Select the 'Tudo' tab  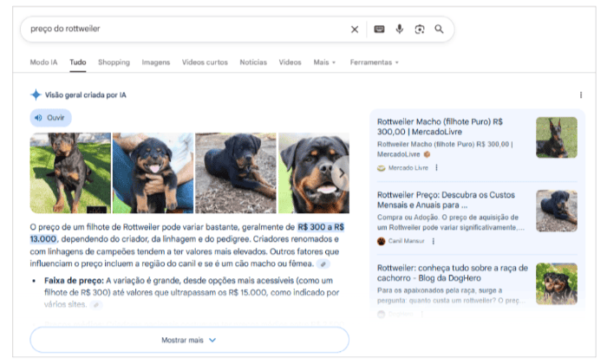tap(78, 62)
